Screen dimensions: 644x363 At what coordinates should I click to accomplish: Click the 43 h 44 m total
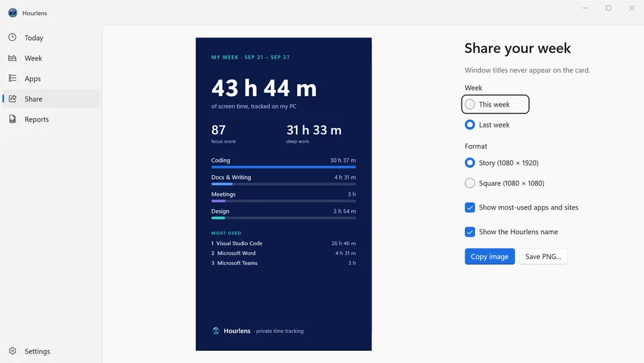[264, 89]
